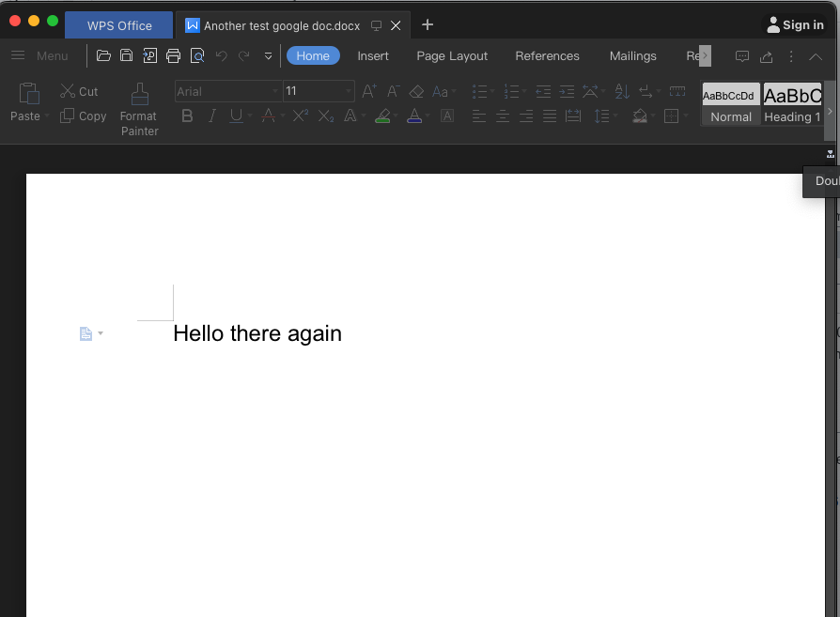Open a file with the folder icon

[x=103, y=55]
